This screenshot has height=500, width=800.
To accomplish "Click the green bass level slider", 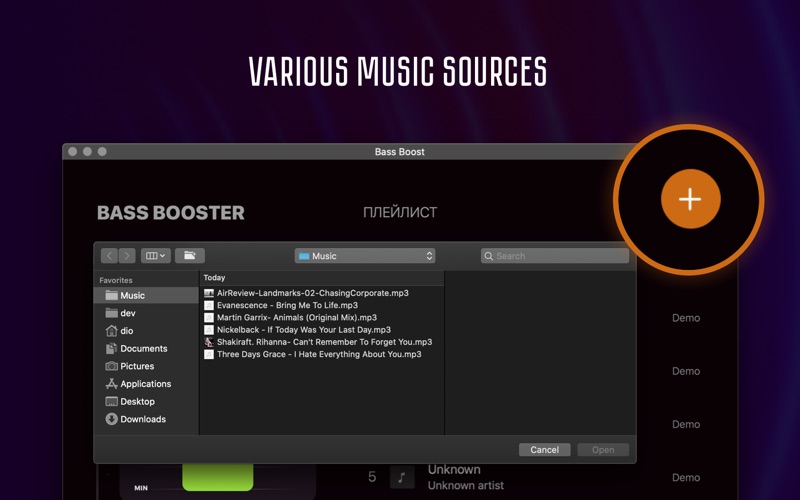I will click(x=218, y=477).
